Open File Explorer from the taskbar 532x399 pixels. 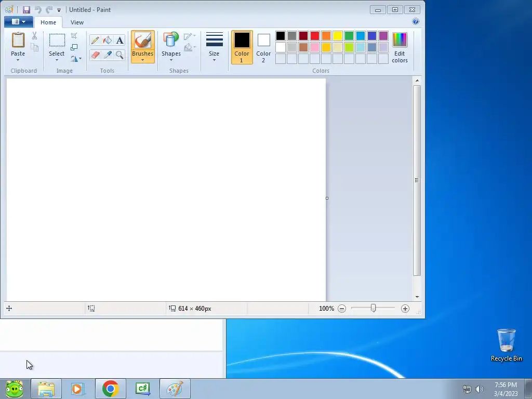pyautogui.click(x=46, y=389)
